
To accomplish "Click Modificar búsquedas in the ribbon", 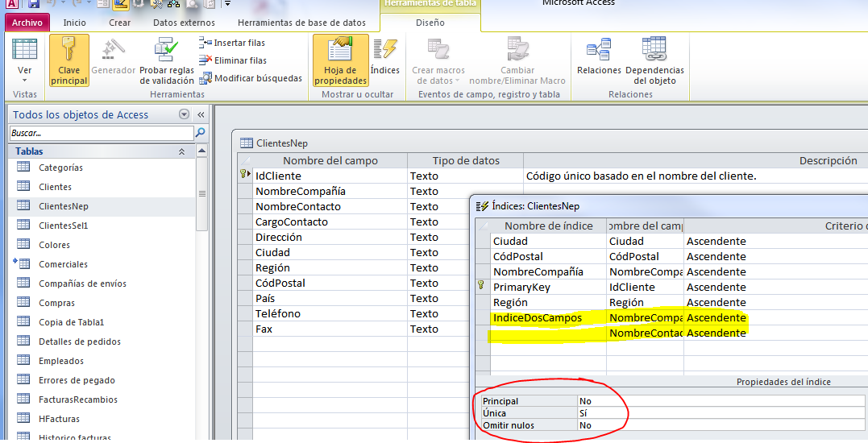I will pos(251,78).
